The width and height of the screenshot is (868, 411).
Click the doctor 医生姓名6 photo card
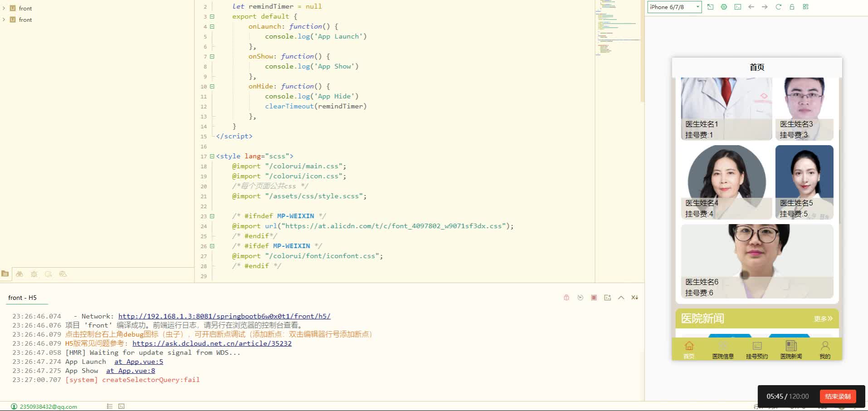pos(756,261)
